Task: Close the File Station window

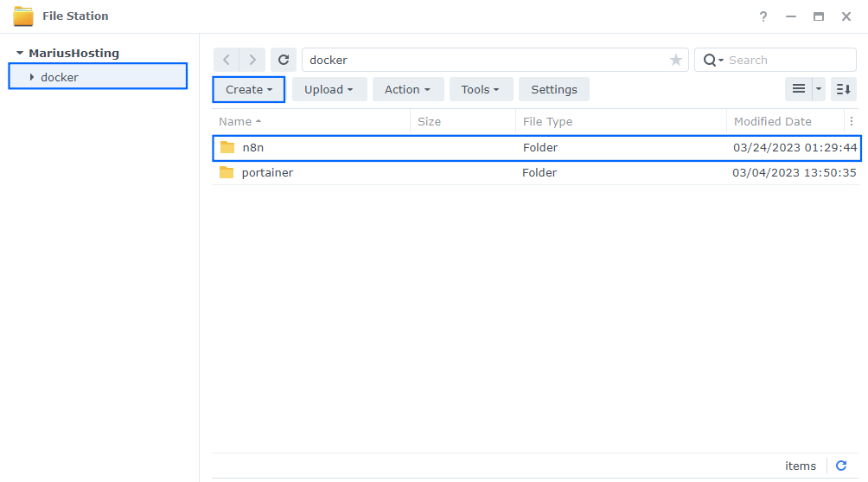Action: click(x=846, y=16)
